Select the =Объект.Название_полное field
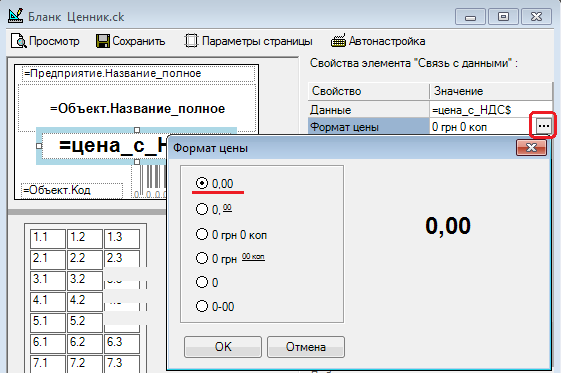 click(x=137, y=108)
